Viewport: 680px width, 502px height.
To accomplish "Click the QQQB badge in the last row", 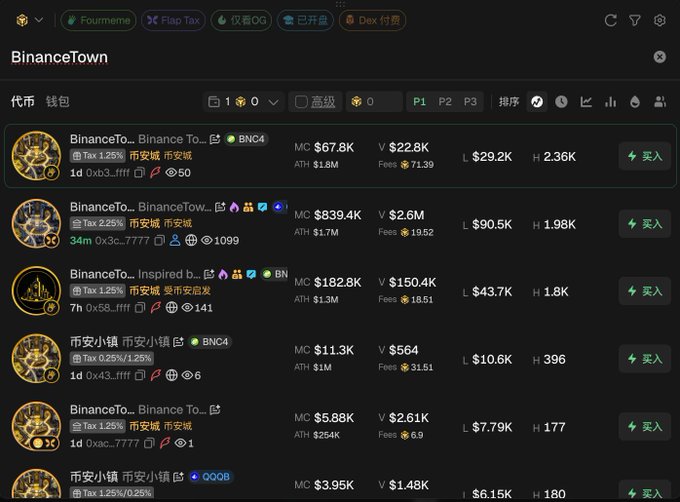I will click(x=210, y=477).
